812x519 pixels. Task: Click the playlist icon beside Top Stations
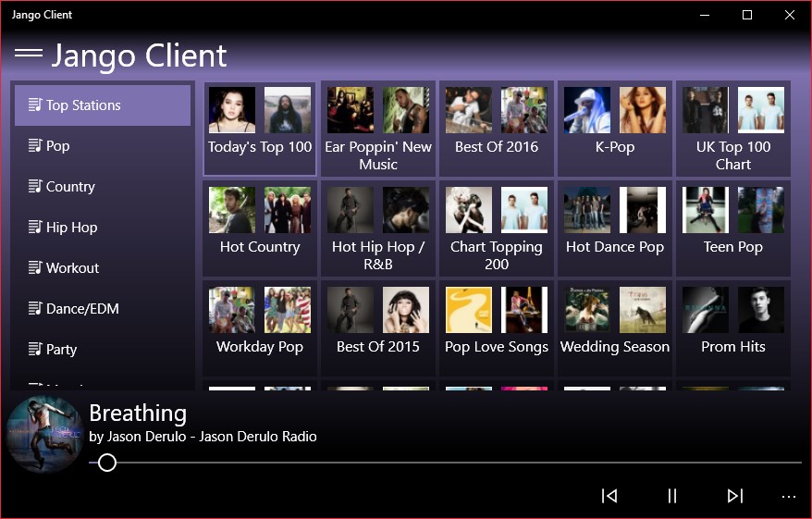tap(35, 105)
